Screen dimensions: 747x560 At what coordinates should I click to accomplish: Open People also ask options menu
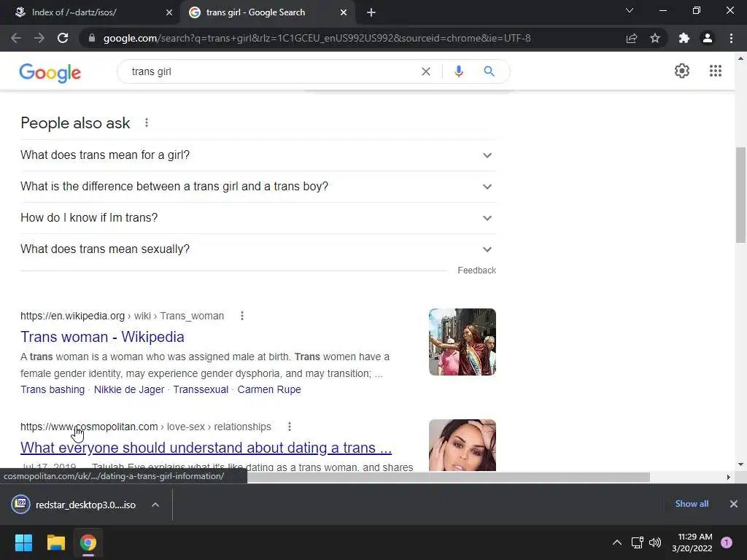[x=147, y=122]
